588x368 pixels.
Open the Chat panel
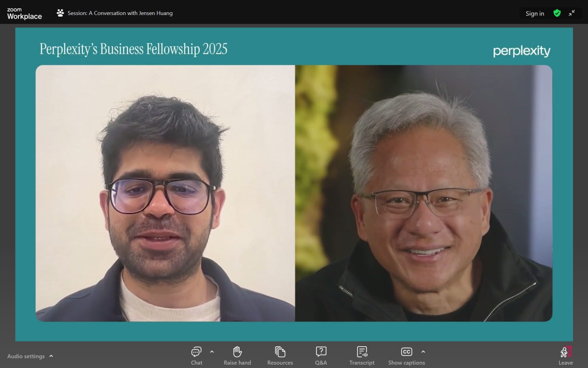tap(196, 356)
